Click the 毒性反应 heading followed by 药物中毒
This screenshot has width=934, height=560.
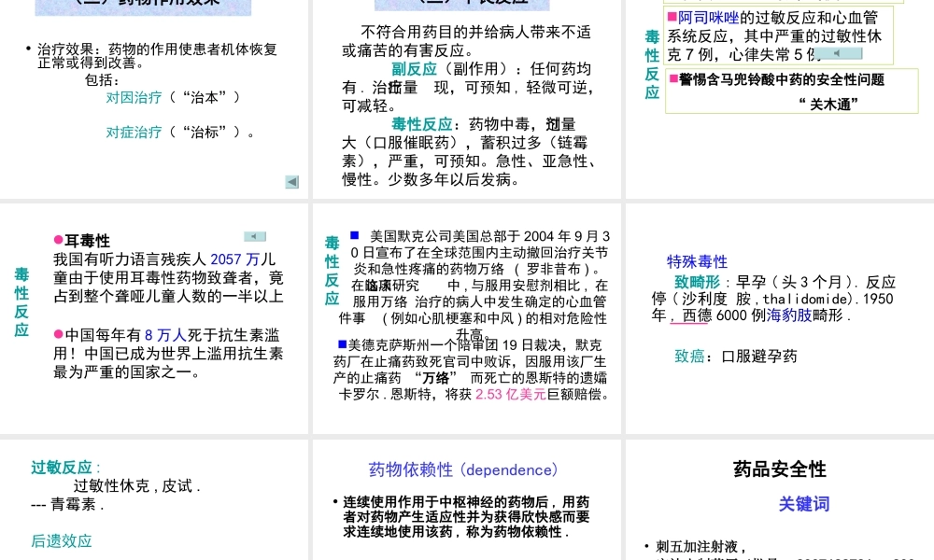click(x=422, y=124)
